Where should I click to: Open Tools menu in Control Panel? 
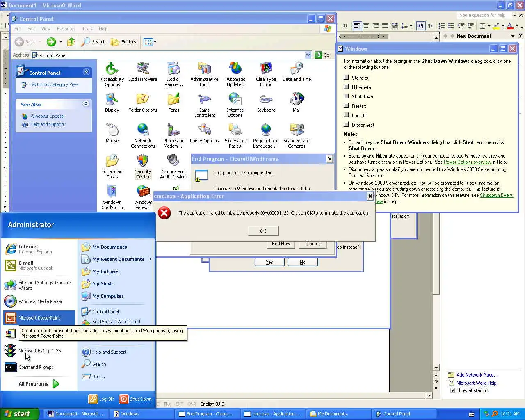[87, 29]
